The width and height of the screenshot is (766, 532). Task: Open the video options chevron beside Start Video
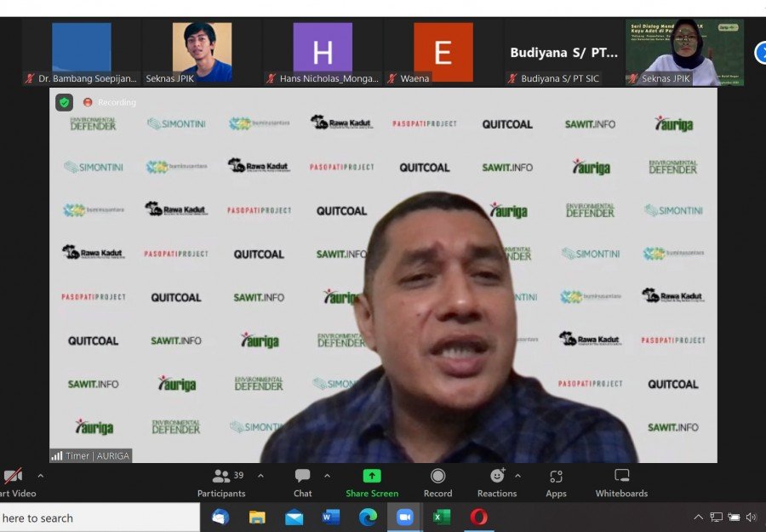[x=41, y=476]
